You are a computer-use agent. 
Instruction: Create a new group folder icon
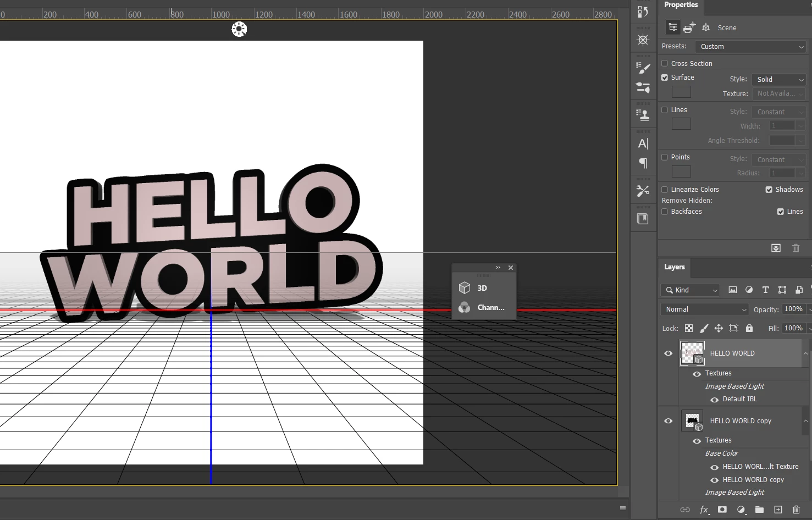pyautogui.click(x=759, y=510)
